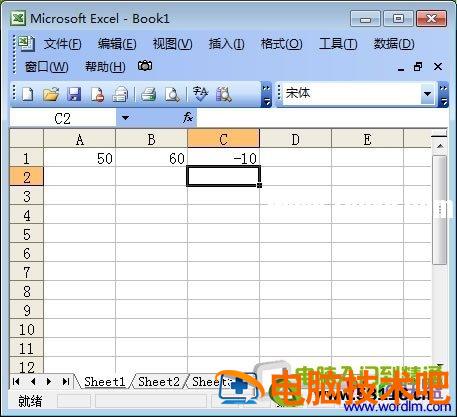Screen dimensions: 457x417
Task: Select cell B1 containing 60
Action: [x=151, y=158]
